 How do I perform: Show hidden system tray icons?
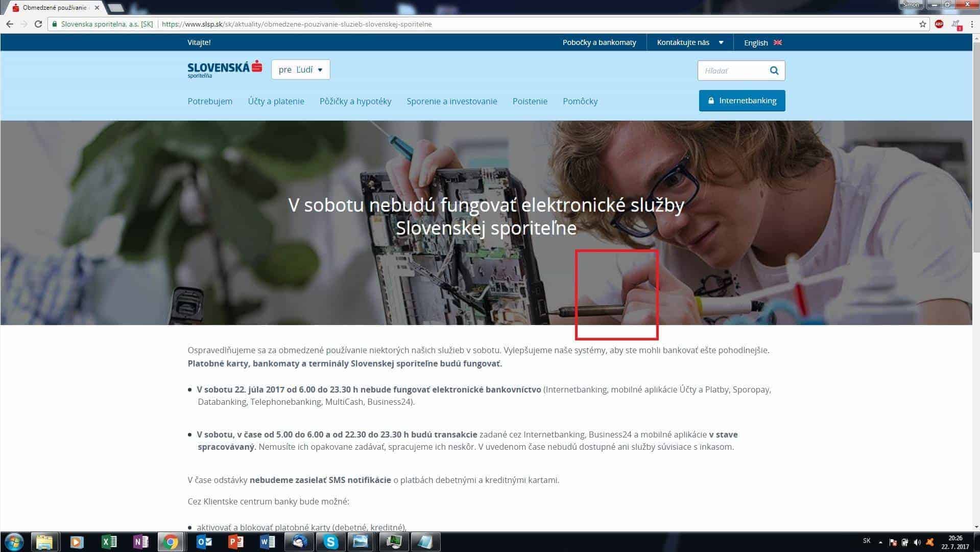tap(880, 542)
